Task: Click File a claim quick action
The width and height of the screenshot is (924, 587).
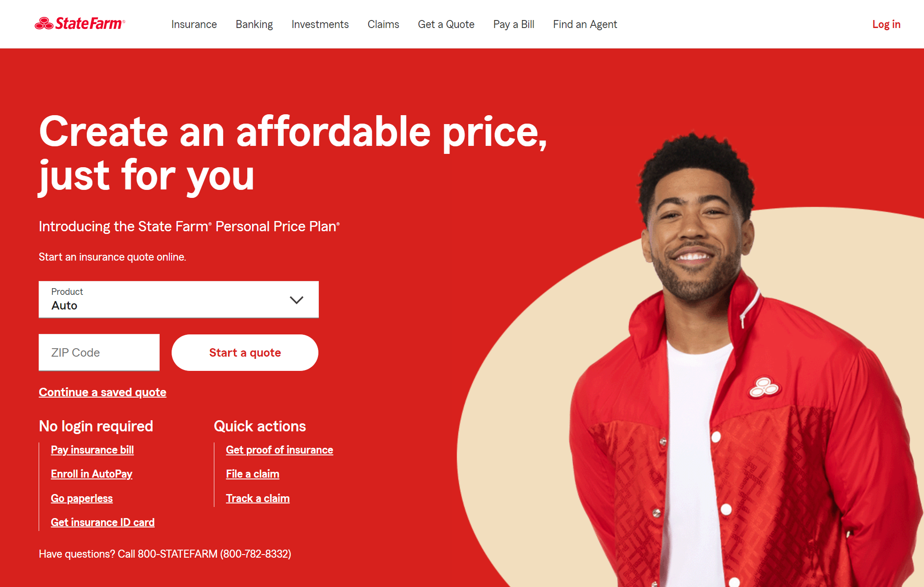Action: click(x=251, y=473)
